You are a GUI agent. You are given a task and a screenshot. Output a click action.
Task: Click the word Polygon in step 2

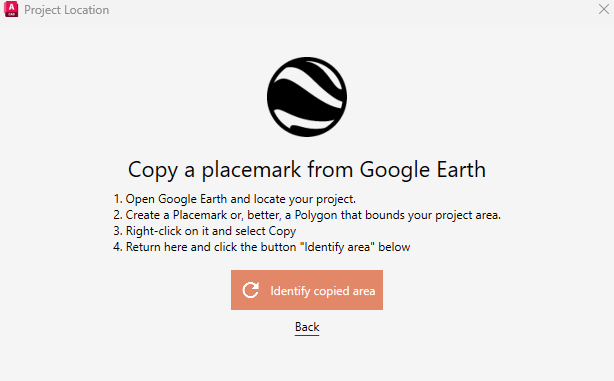[316, 215]
